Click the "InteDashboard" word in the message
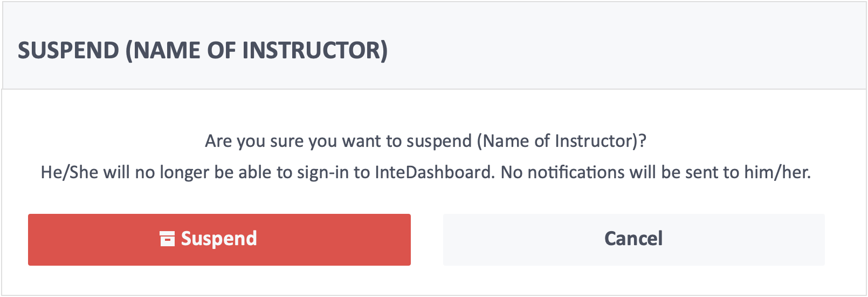This screenshot has width=868, height=297. pos(434,172)
